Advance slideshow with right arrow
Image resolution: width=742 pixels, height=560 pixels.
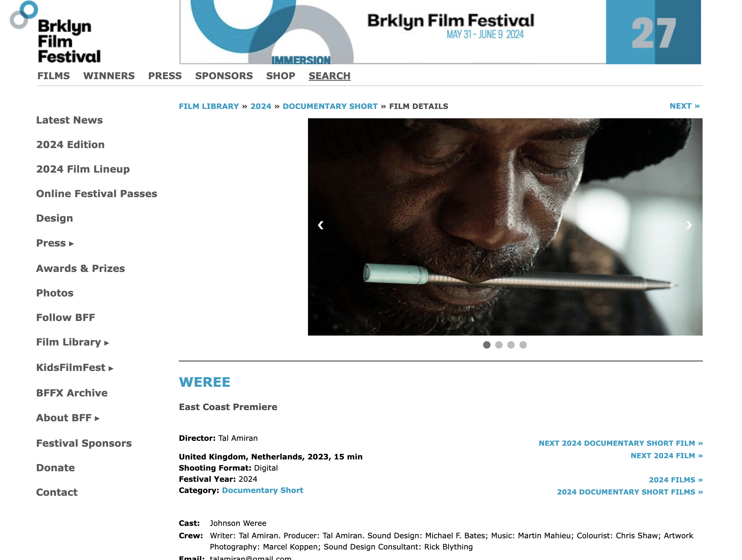pos(689,225)
